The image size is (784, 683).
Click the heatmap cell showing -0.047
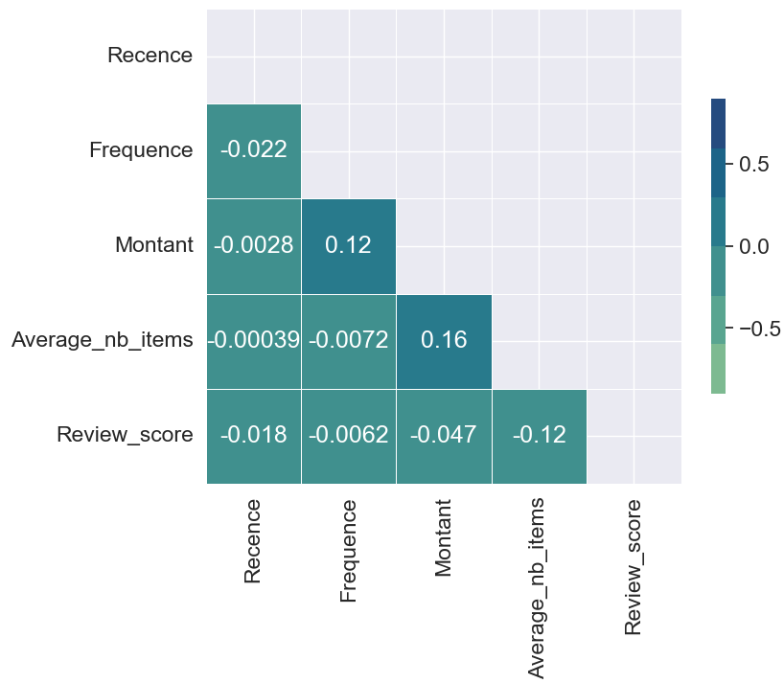tap(444, 435)
